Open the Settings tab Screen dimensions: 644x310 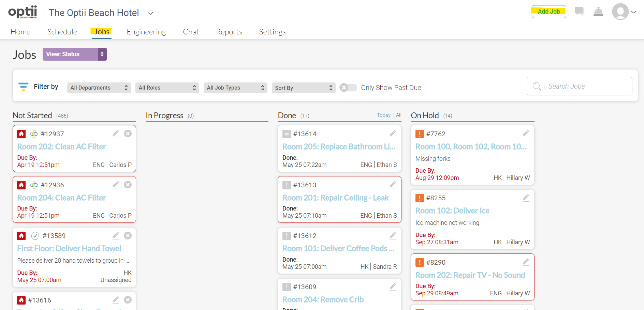272,32
